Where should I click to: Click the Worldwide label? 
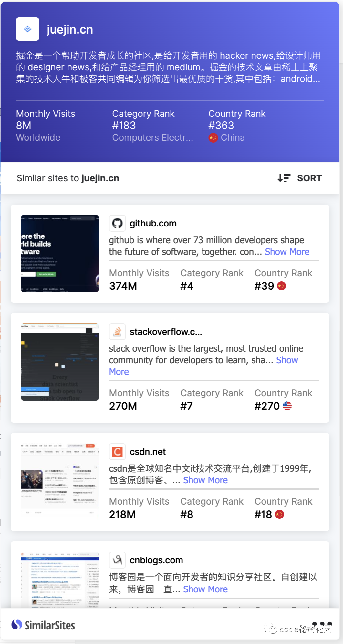[38, 138]
